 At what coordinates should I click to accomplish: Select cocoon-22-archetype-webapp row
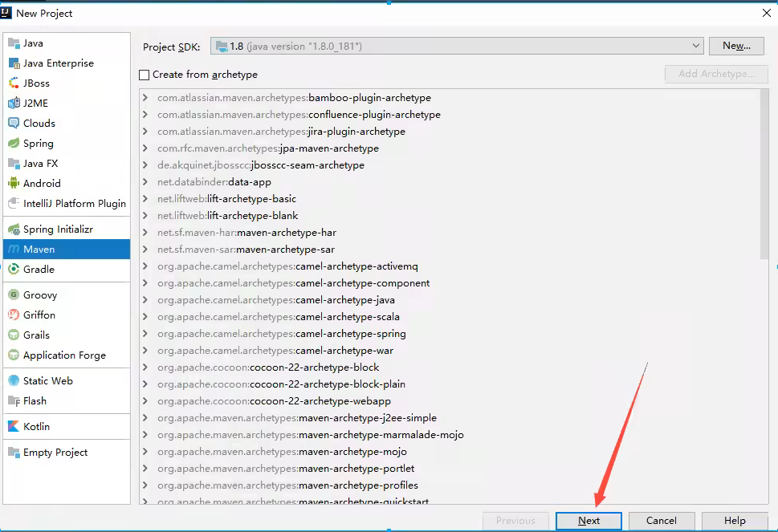pos(450,401)
